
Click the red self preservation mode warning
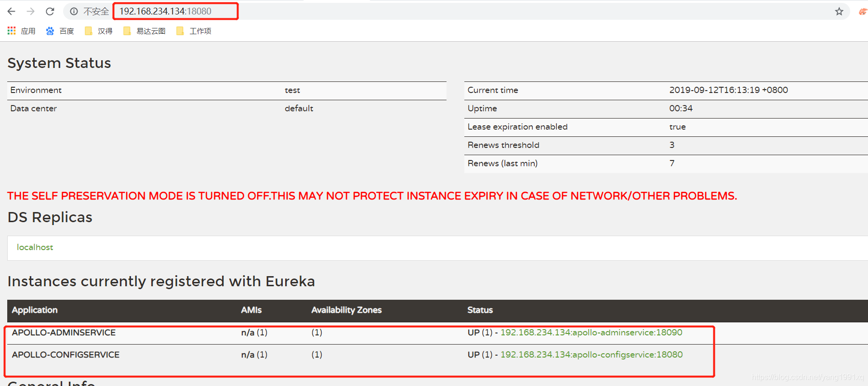372,196
